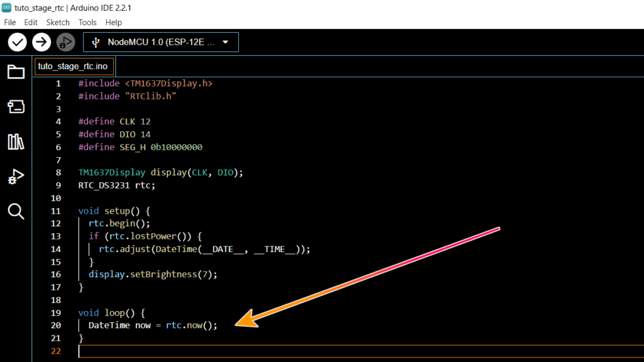The height and width of the screenshot is (362, 644).
Task: Click line number 11 in the gutter
Action: tap(55, 211)
